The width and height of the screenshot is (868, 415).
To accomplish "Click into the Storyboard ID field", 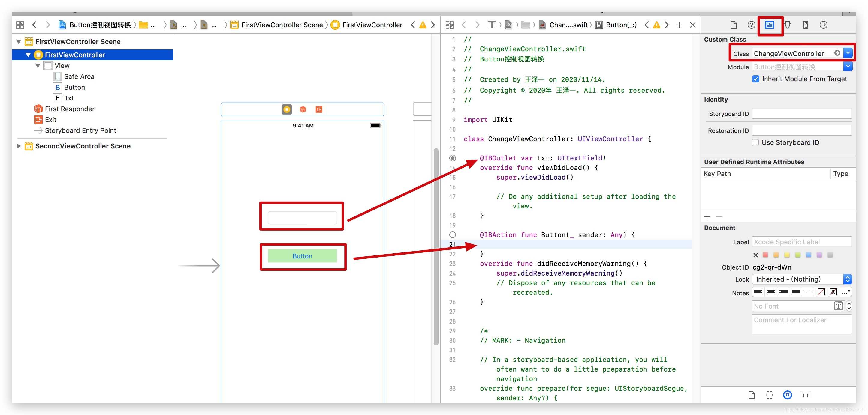I will [802, 113].
